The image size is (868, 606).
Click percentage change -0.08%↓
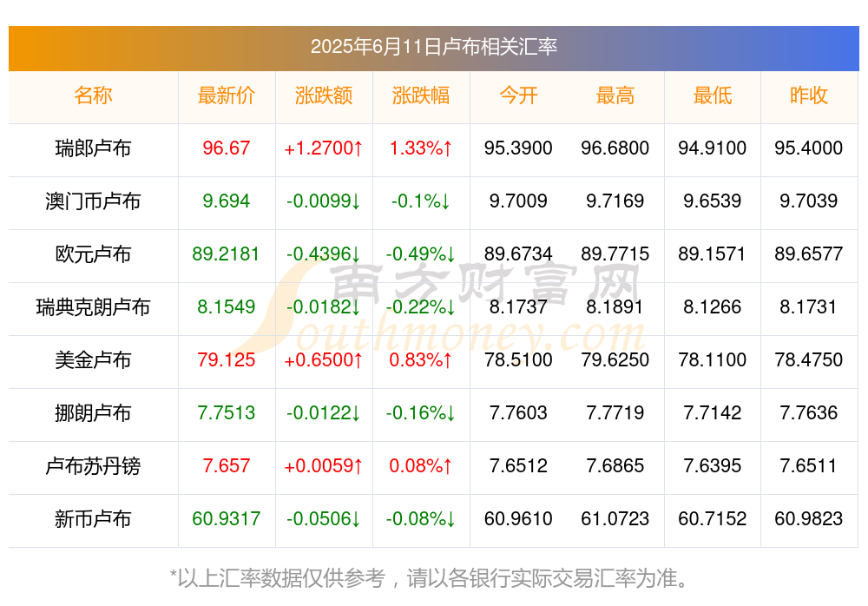pos(421,519)
